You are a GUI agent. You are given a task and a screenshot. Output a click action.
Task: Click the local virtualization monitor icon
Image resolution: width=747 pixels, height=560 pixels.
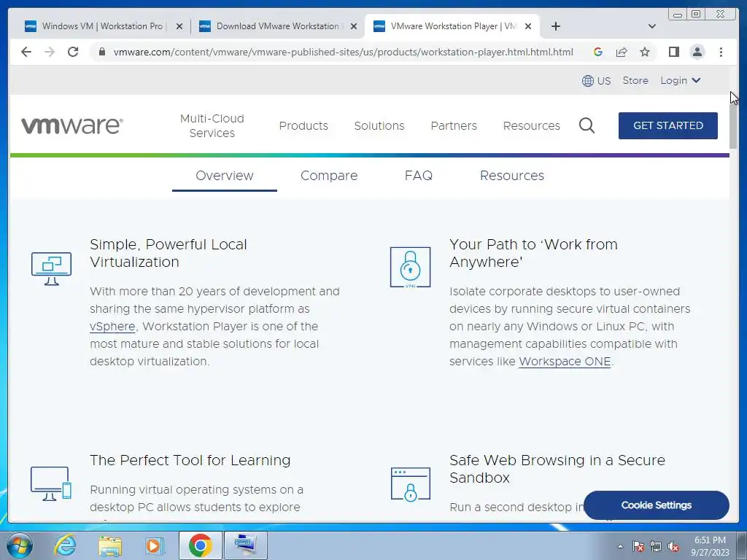click(52, 268)
